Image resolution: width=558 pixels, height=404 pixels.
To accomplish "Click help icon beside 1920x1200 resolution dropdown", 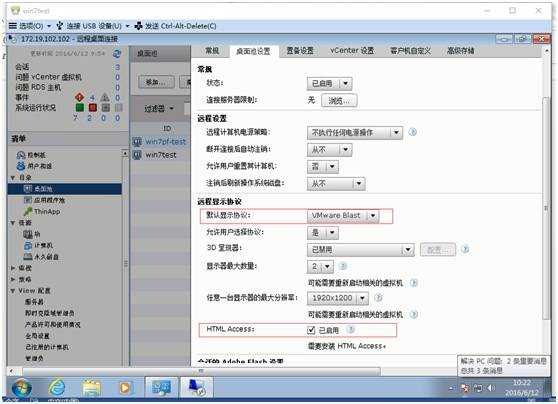I will click(379, 297).
